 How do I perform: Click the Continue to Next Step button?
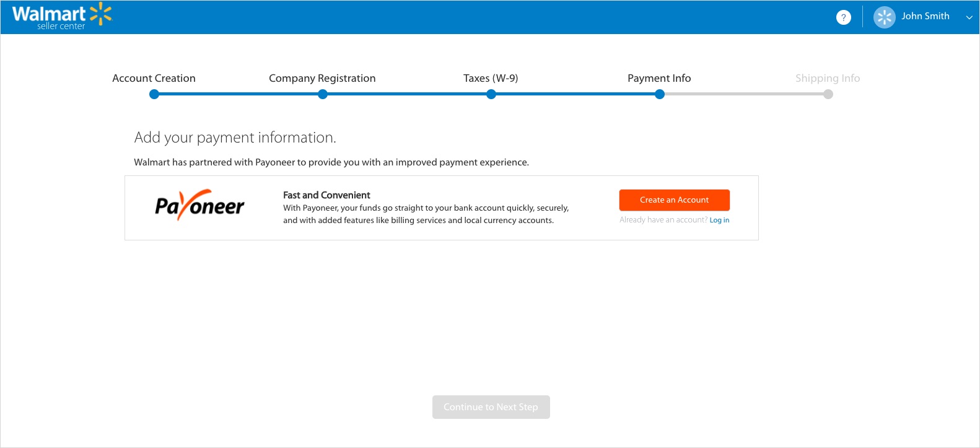(491, 407)
